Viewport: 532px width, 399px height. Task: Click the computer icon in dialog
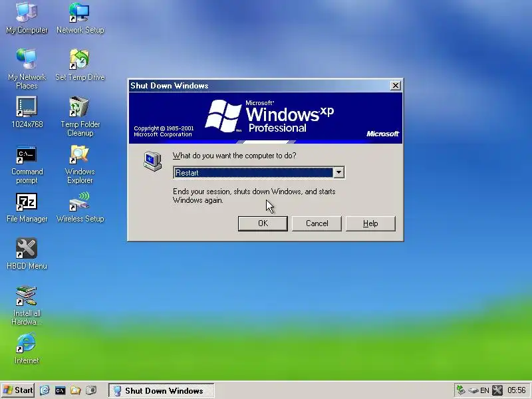(153, 161)
